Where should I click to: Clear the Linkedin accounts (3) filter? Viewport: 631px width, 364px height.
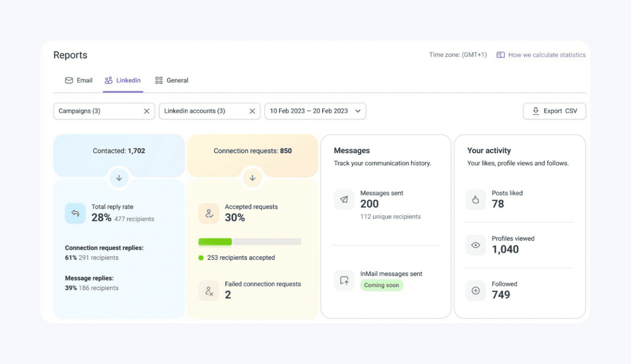[252, 111]
